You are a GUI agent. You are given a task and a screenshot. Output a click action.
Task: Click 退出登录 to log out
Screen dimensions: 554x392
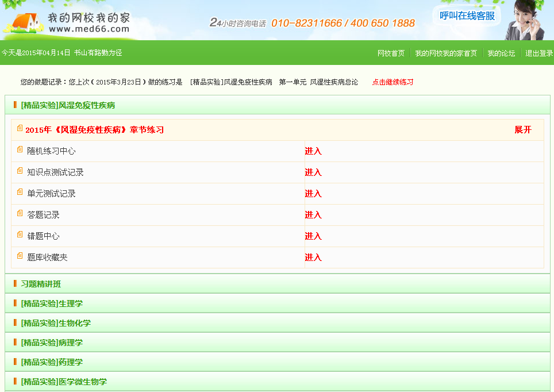tap(539, 53)
